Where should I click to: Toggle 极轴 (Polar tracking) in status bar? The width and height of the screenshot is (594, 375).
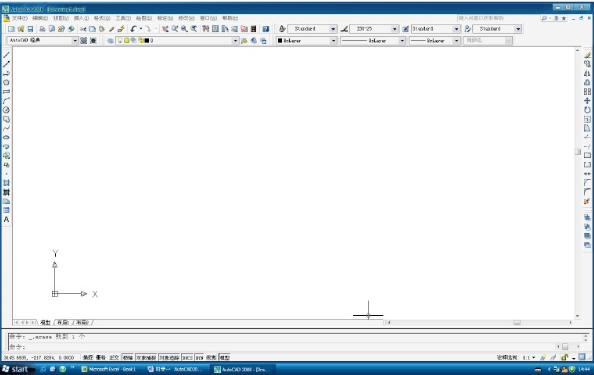(128, 357)
